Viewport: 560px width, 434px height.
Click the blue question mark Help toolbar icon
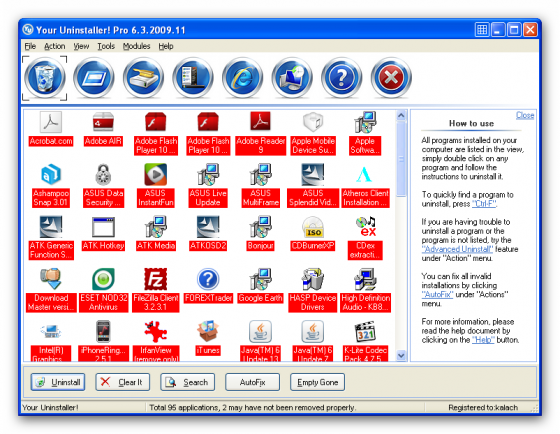click(x=341, y=78)
